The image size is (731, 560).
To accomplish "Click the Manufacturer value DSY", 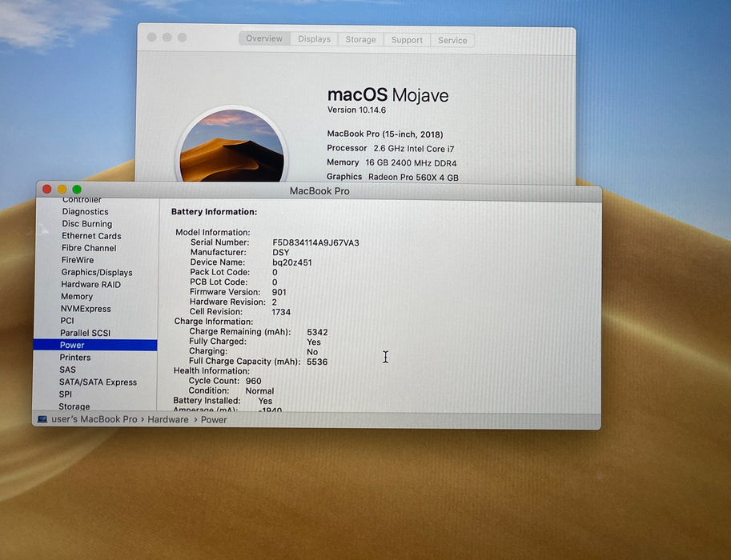I will coord(281,253).
